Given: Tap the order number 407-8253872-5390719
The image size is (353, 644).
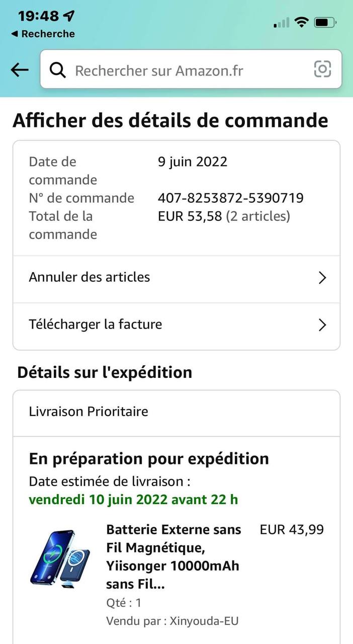Looking at the screenshot, I should pos(230,198).
